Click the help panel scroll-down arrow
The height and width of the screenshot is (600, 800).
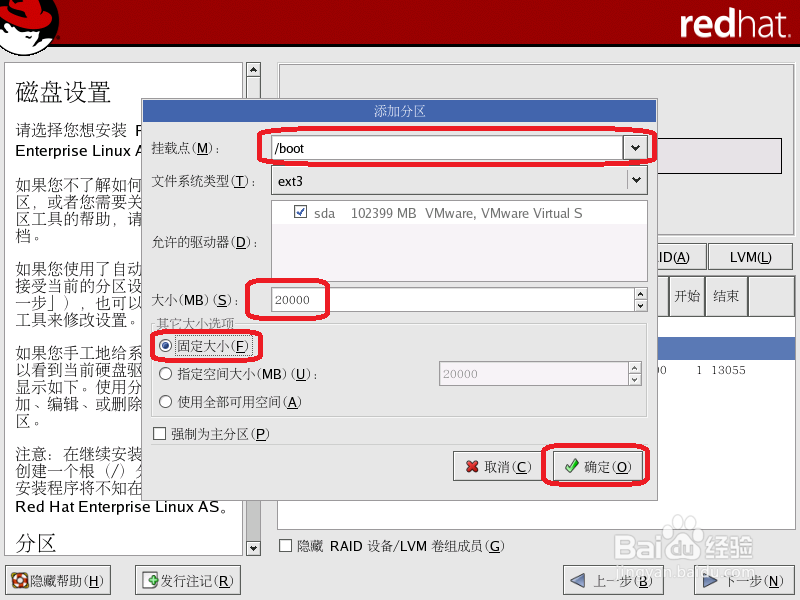(254, 548)
